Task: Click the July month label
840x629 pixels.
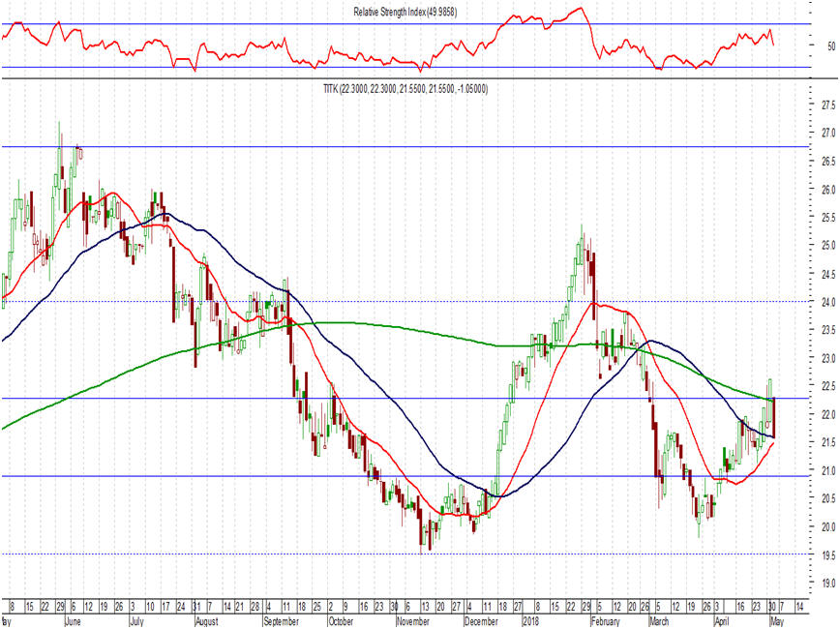Action: click(x=136, y=621)
